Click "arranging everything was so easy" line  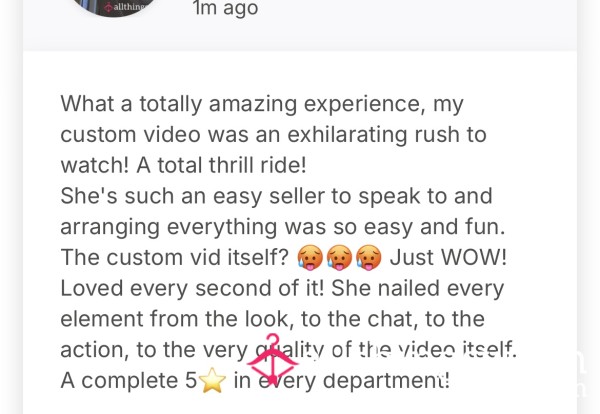coord(283,227)
